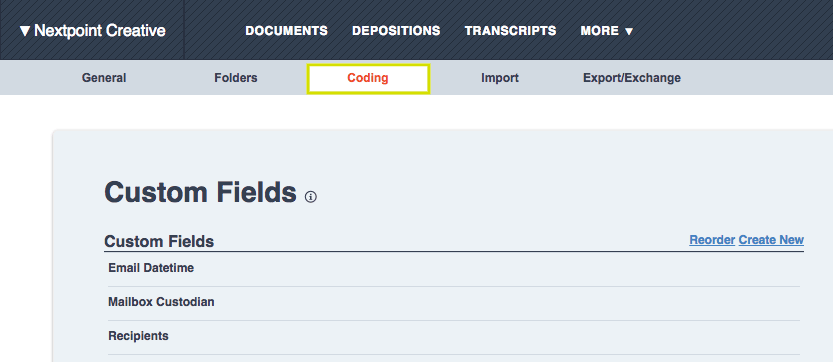Switch to the General settings tab
This screenshot has width=833, height=362.
click(104, 78)
